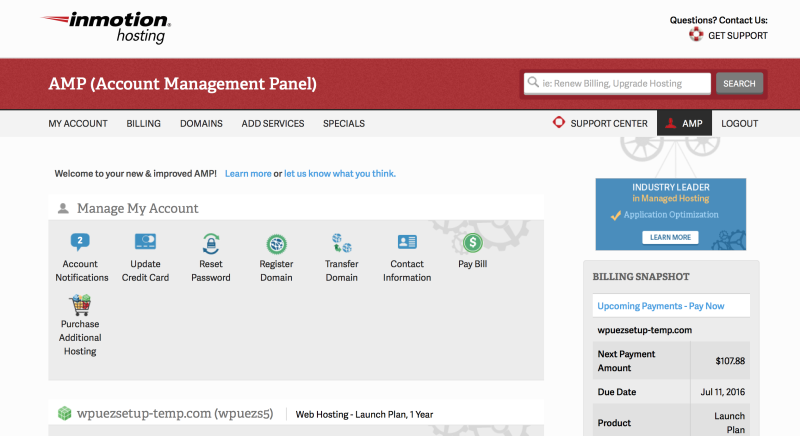Viewport: 800px width, 436px height.
Task: Click the green Pay Bill dollar icon
Action: (472, 243)
